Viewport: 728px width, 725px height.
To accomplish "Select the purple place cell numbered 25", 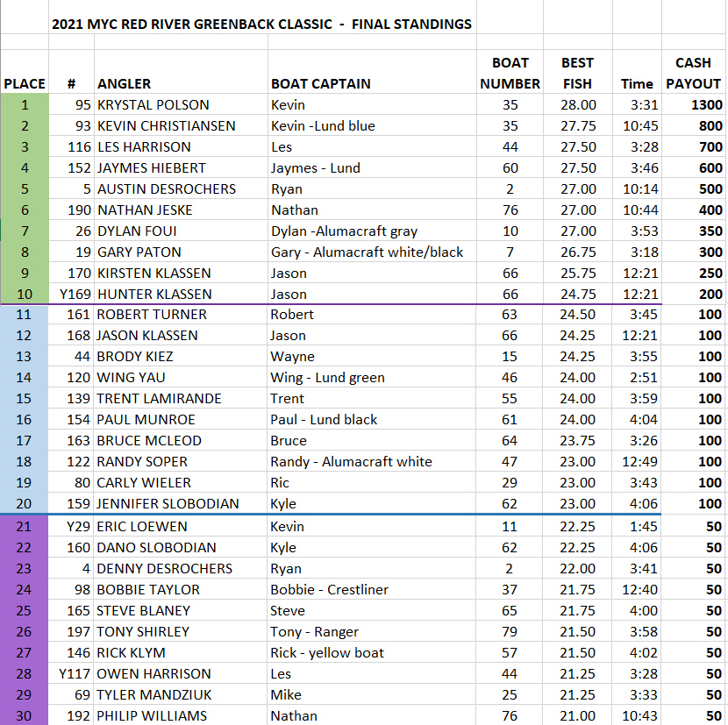I will (25, 611).
